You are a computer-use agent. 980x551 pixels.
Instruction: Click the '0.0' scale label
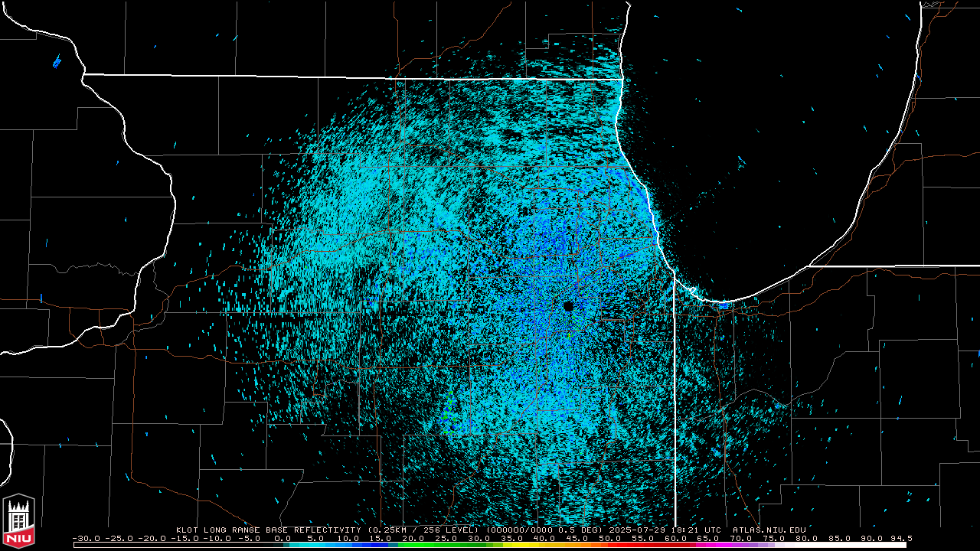tap(283, 538)
